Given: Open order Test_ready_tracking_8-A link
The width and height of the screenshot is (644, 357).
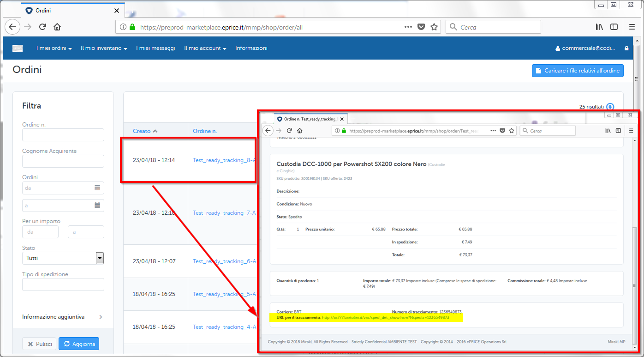Looking at the screenshot, I should 224,160.
